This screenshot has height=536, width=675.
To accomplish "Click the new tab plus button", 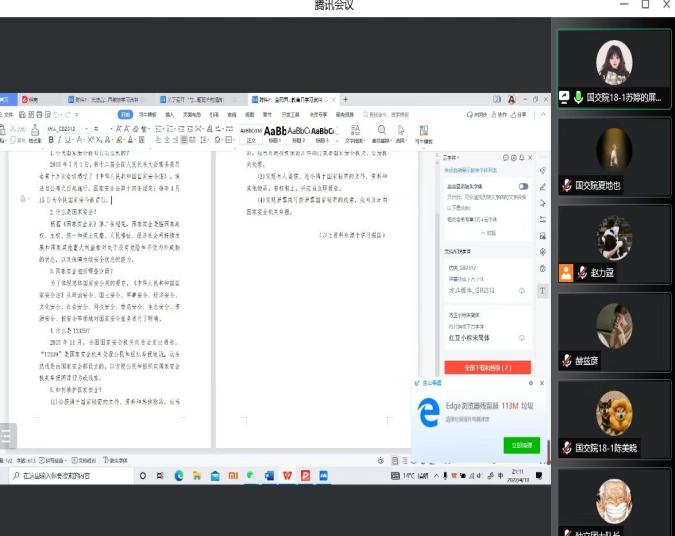I will pos(345,100).
